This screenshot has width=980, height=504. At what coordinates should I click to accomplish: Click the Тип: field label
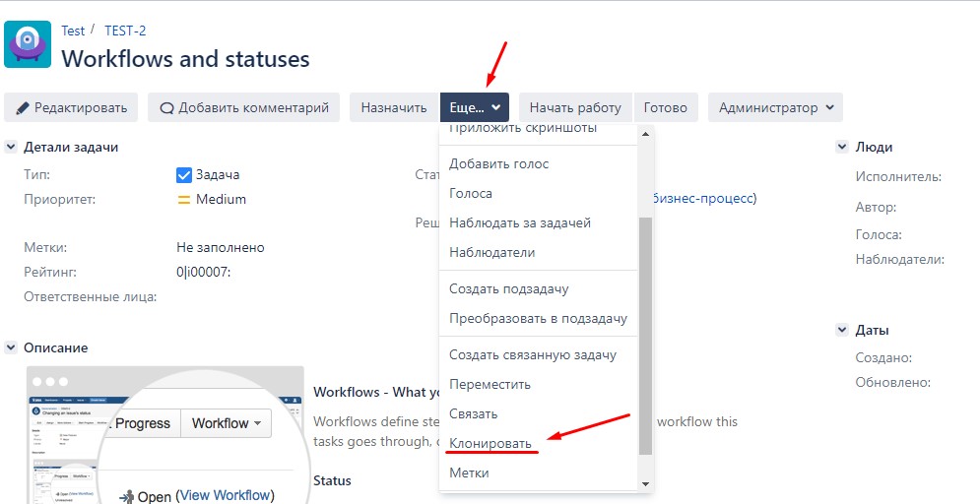coord(36,175)
